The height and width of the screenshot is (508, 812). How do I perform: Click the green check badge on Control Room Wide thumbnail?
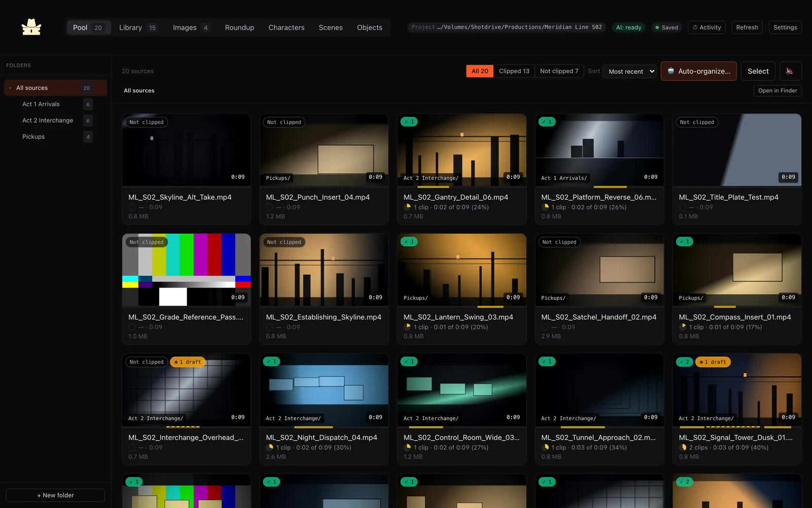pyautogui.click(x=409, y=362)
